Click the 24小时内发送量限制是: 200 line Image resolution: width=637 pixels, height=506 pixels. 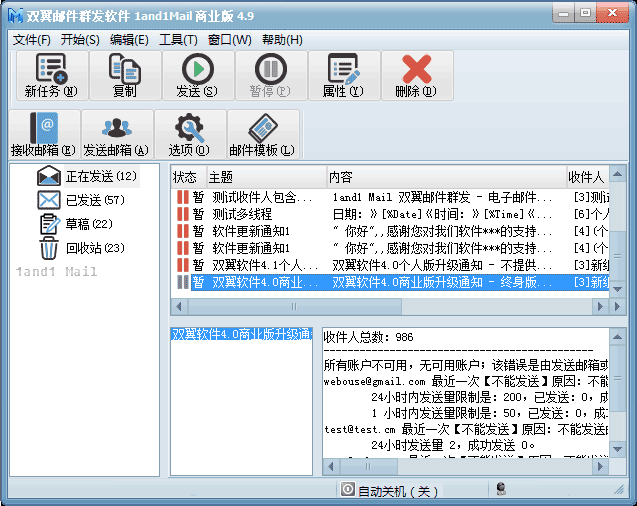[x=489, y=398]
